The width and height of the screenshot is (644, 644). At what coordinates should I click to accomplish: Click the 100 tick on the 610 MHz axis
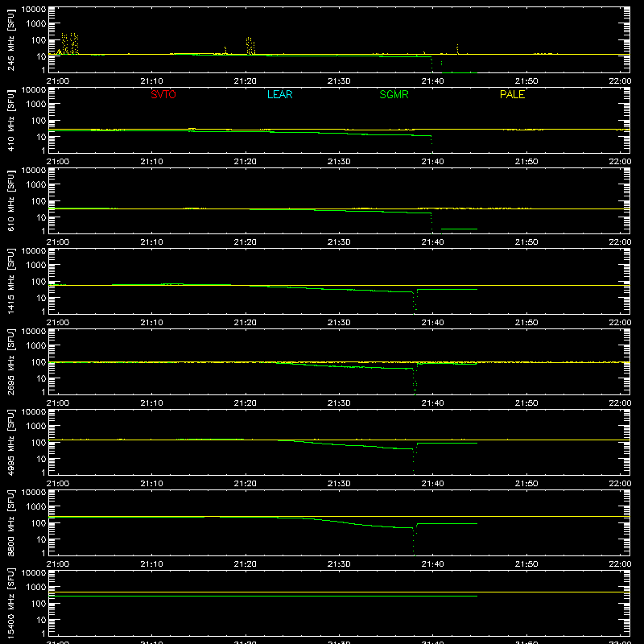click(x=39, y=200)
